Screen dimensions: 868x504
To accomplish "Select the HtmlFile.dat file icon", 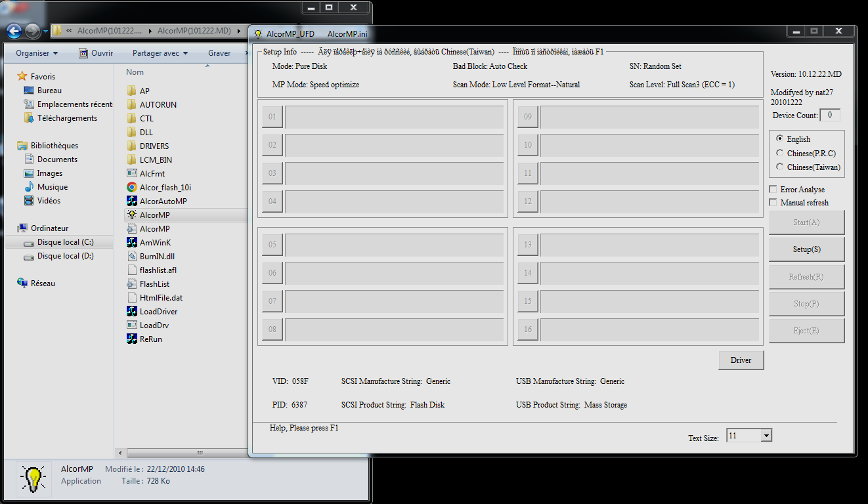I will 131,297.
